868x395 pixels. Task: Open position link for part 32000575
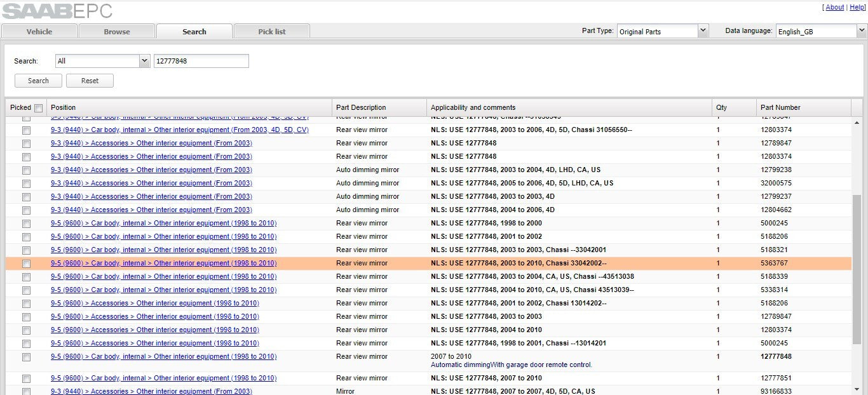click(151, 183)
